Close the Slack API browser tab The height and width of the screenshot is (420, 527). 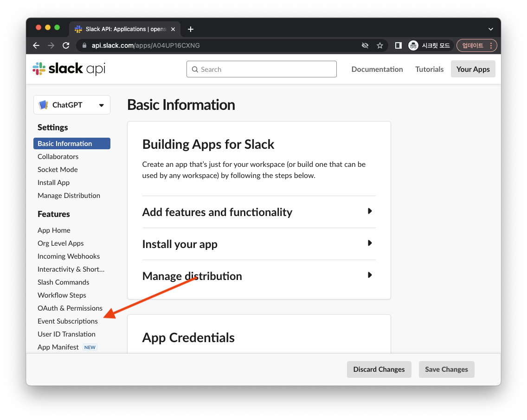pos(173,29)
